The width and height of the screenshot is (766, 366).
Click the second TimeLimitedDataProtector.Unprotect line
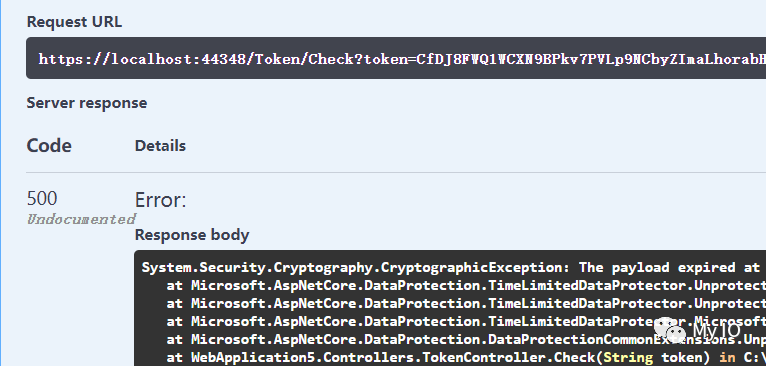click(x=466, y=303)
